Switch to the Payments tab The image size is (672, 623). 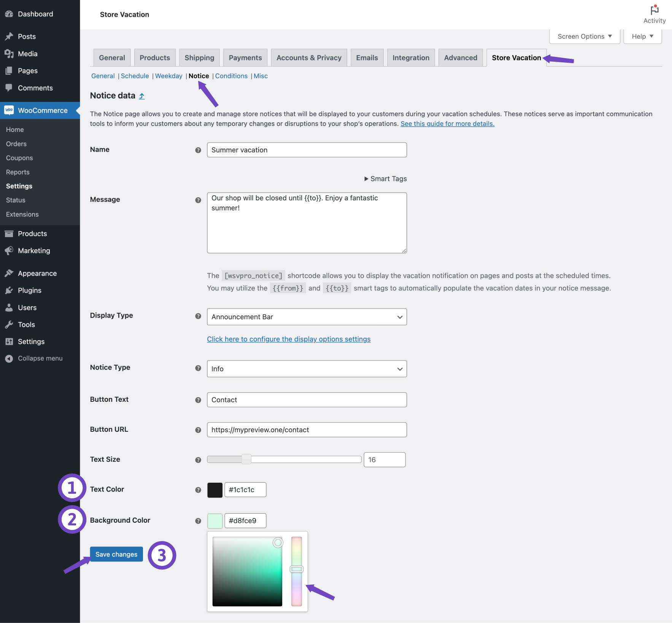click(245, 57)
